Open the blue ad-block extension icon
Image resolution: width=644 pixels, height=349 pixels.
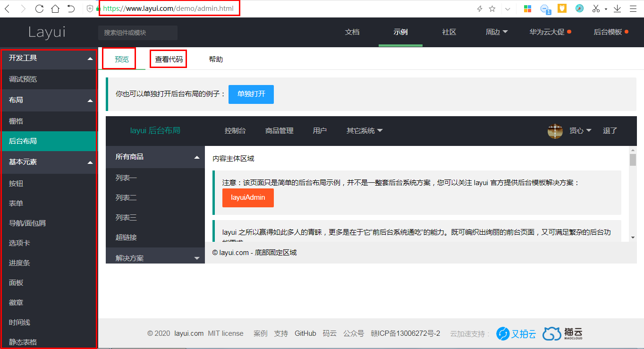(545, 9)
